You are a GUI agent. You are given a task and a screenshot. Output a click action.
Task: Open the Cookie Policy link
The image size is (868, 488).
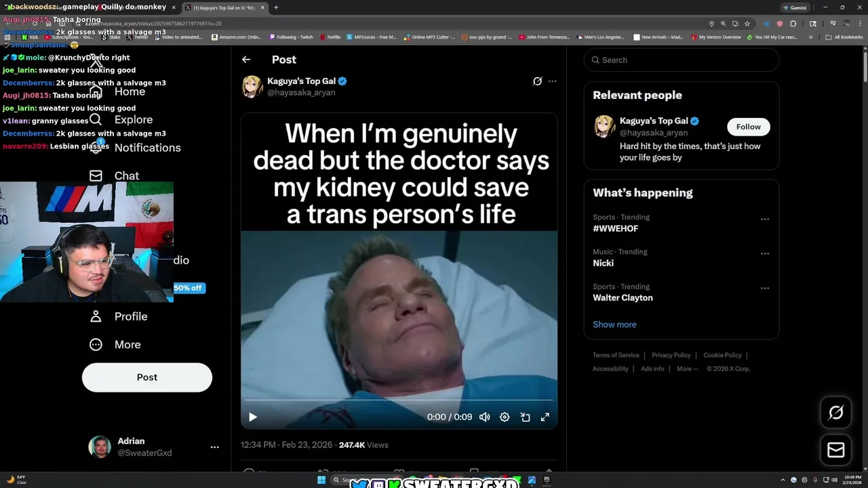tap(722, 355)
